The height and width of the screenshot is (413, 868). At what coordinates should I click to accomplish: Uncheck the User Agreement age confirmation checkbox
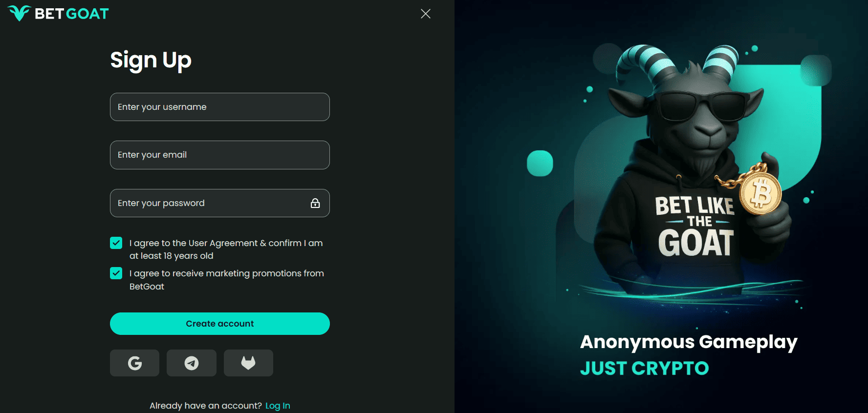pos(116,243)
